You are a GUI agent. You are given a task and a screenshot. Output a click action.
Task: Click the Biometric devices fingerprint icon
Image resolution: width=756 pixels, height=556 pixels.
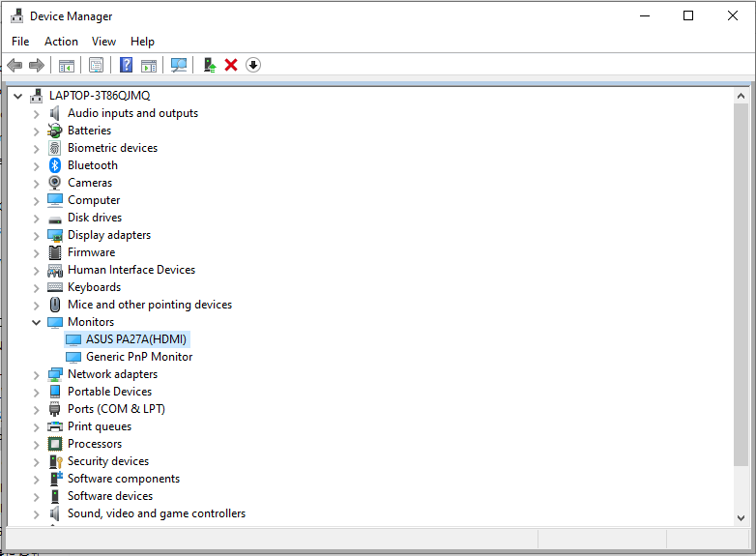(x=55, y=148)
